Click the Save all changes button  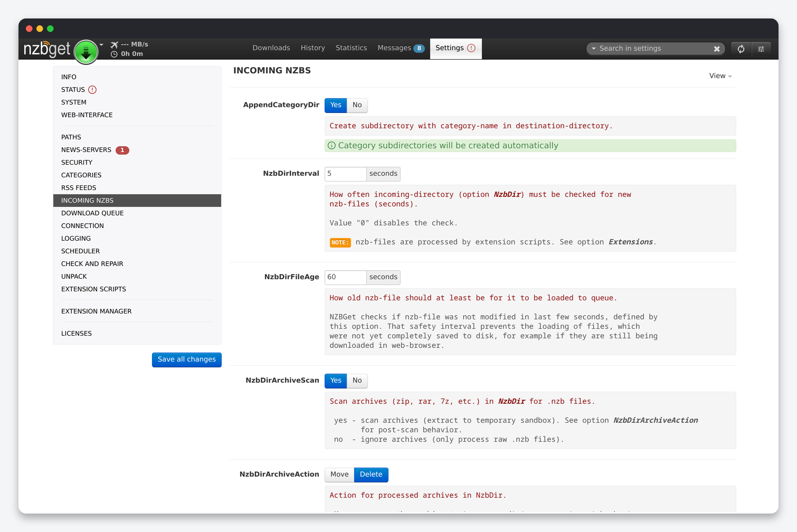click(x=187, y=359)
